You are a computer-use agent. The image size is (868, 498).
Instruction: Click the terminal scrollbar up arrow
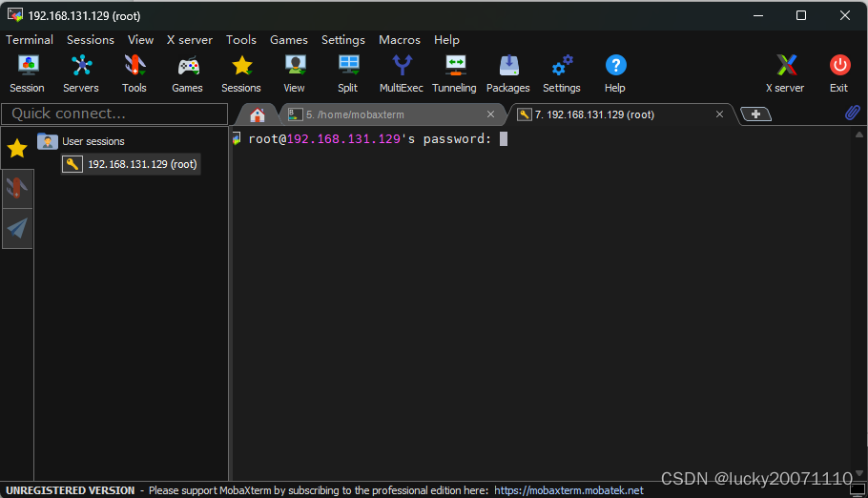[859, 135]
